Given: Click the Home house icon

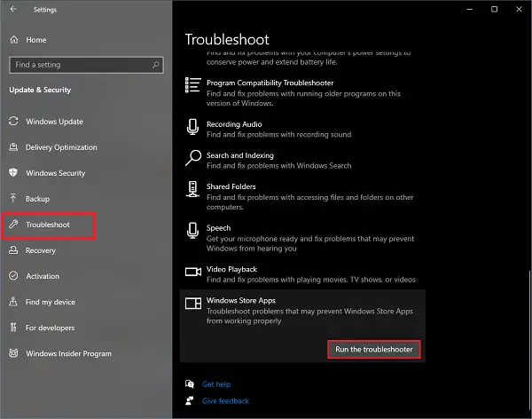Looking at the screenshot, I should coord(14,40).
